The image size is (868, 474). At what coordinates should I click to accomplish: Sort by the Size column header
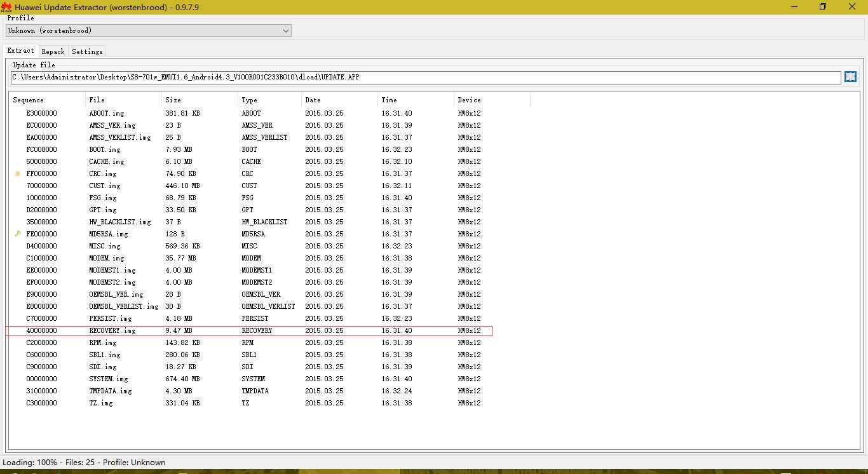tap(200, 100)
